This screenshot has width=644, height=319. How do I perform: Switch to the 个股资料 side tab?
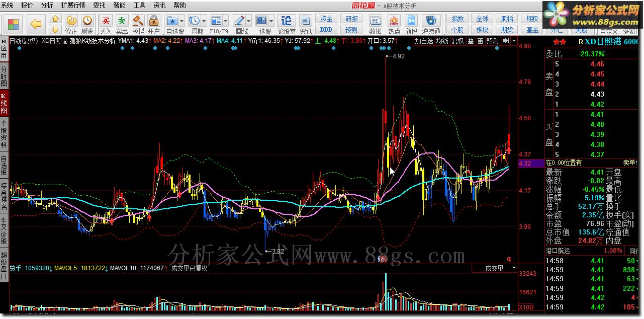[4, 133]
